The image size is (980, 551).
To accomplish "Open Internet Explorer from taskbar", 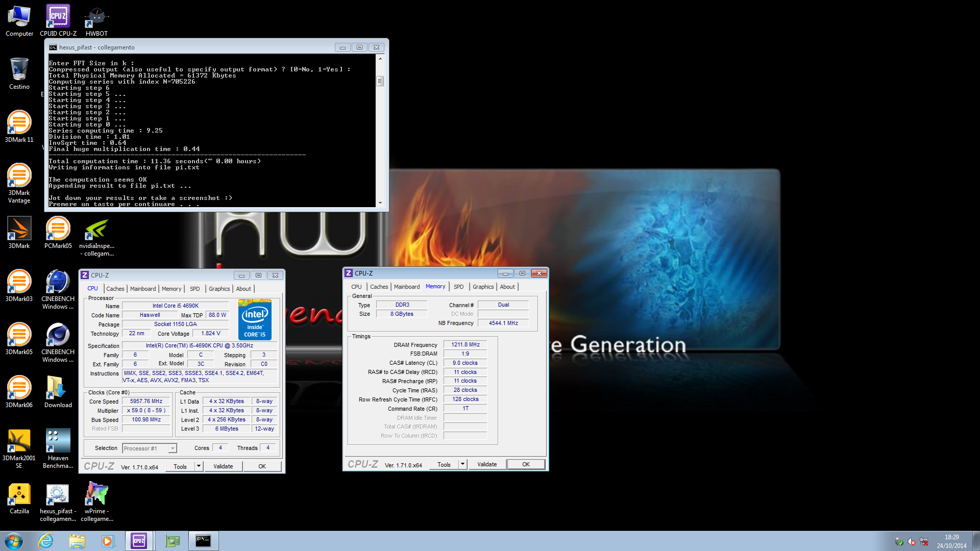I will coord(46,541).
